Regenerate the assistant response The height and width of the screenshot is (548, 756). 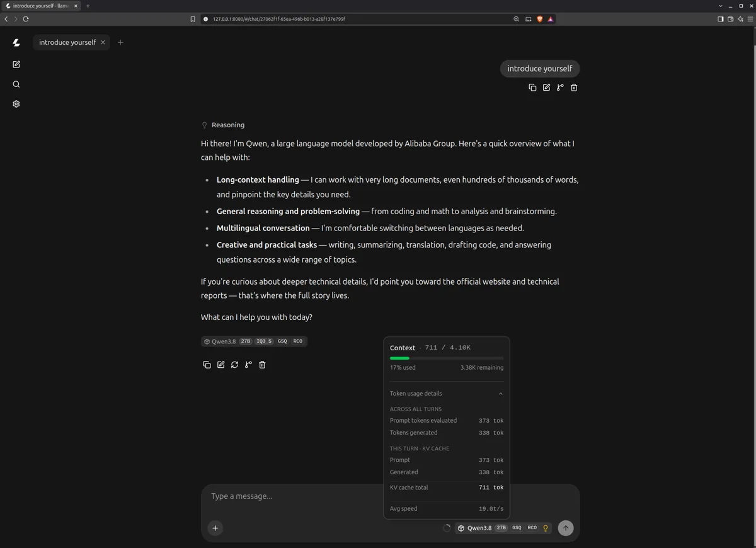pos(234,365)
